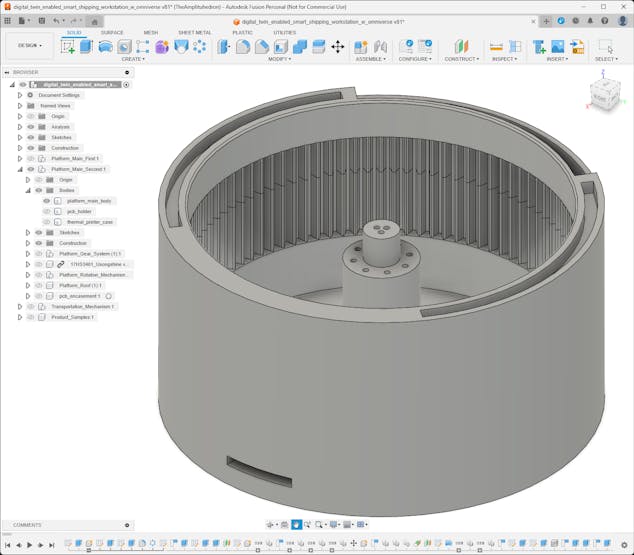Toggle visibility of pcb_holder body
The height and width of the screenshot is (555, 634).
tap(46, 211)
